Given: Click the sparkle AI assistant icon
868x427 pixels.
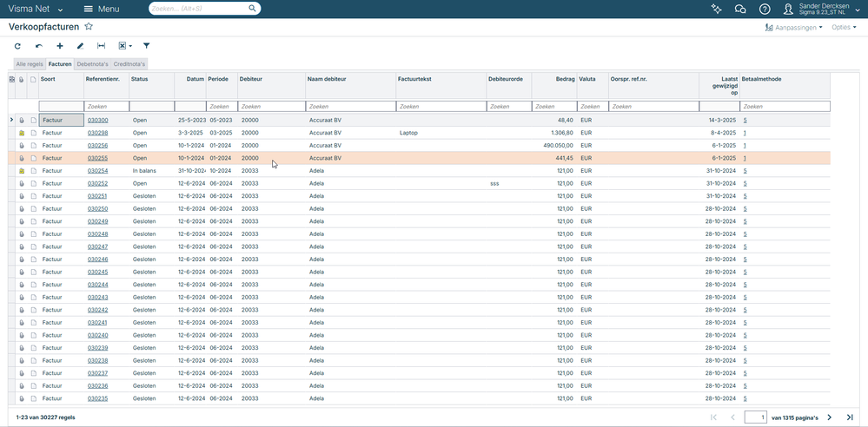Looking at the screenshot, I should (716, 9).
